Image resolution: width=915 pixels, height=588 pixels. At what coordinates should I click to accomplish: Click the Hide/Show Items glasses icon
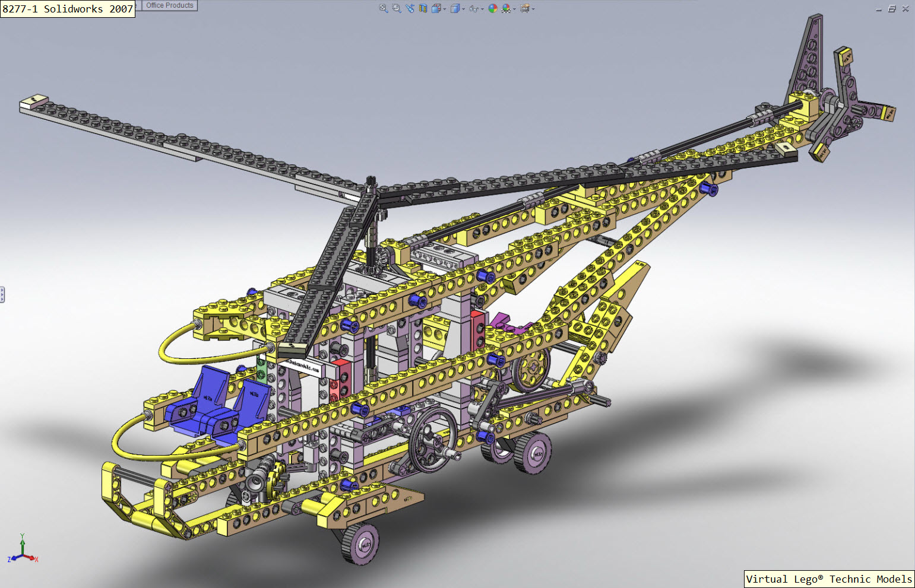[474, 8]
